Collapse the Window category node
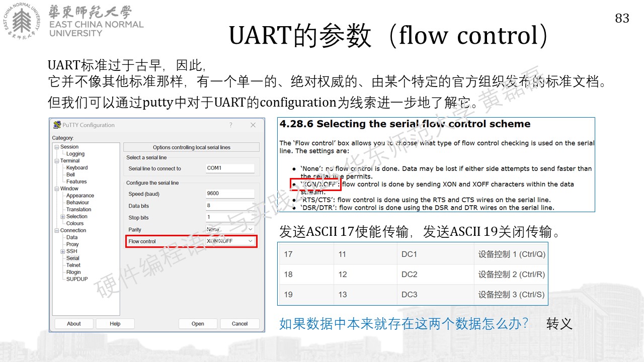The height and width of the screenshot is (362, 644). coord(56,189)
